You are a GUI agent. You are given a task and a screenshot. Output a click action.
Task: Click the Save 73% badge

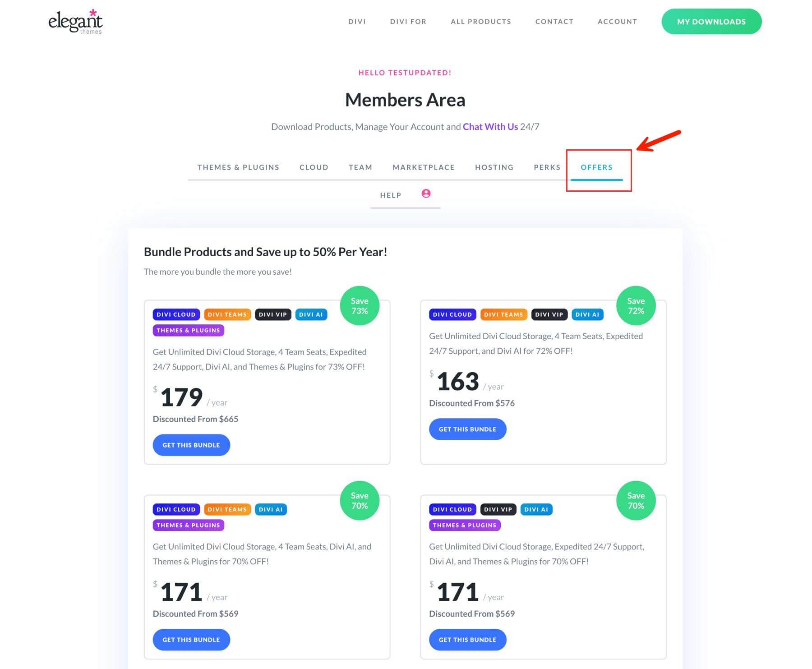click(x=360, y=306)
